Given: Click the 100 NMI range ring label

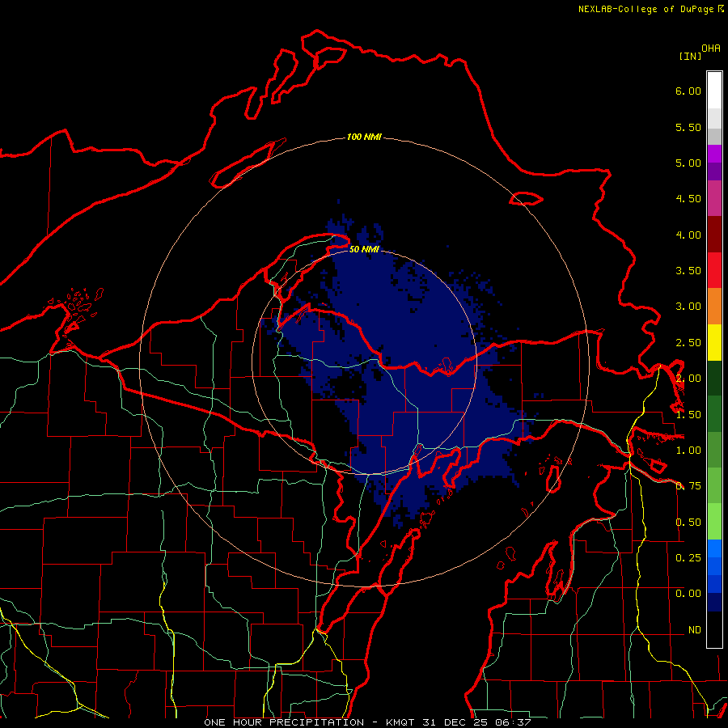Looking at the screenshot, I should click(364, 137).
